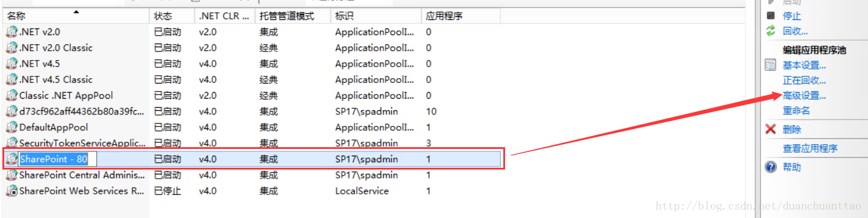Click 已启动 status in DefaultAppPool row
The image size is (868, 218).
point(168,127)
